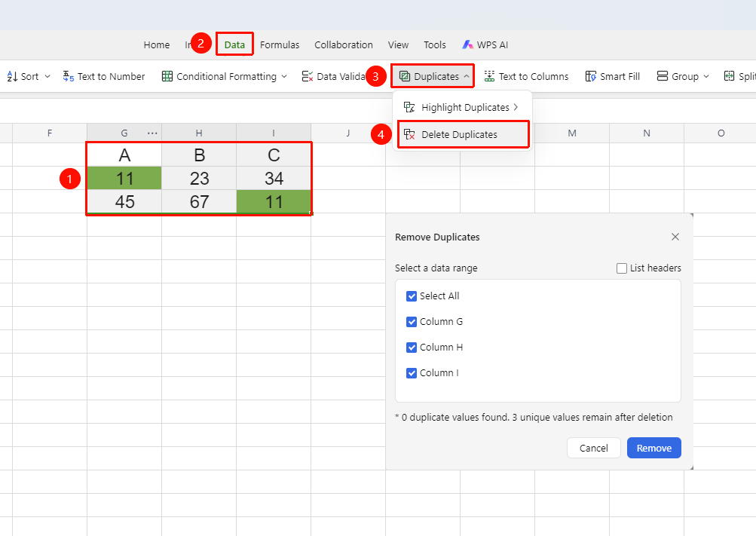Click the Delete Duplicates icon

click(x=409, y=134)
